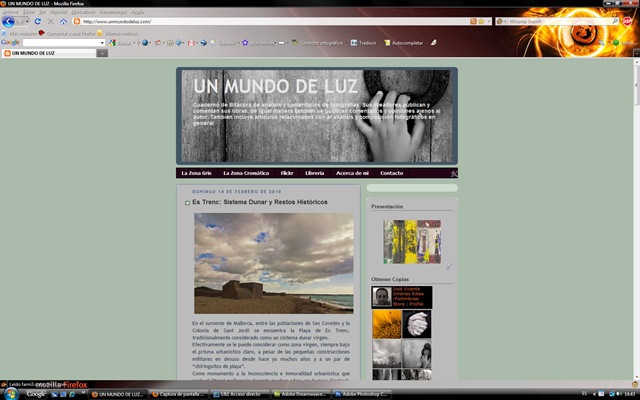Open the white hands photo thumbnail
The image size is (640, 400).
(417, 324)
